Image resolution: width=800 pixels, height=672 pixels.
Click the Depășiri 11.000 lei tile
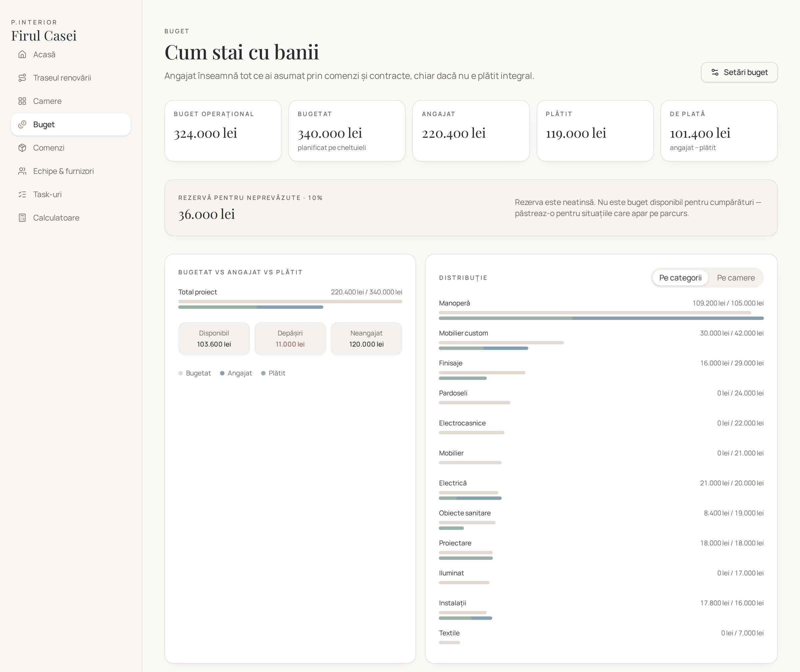[x=290, y=339]
